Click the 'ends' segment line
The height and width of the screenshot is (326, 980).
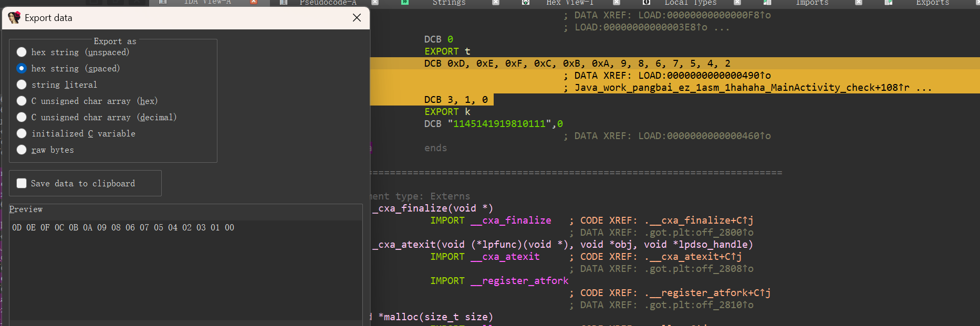[x=436, y=148]
